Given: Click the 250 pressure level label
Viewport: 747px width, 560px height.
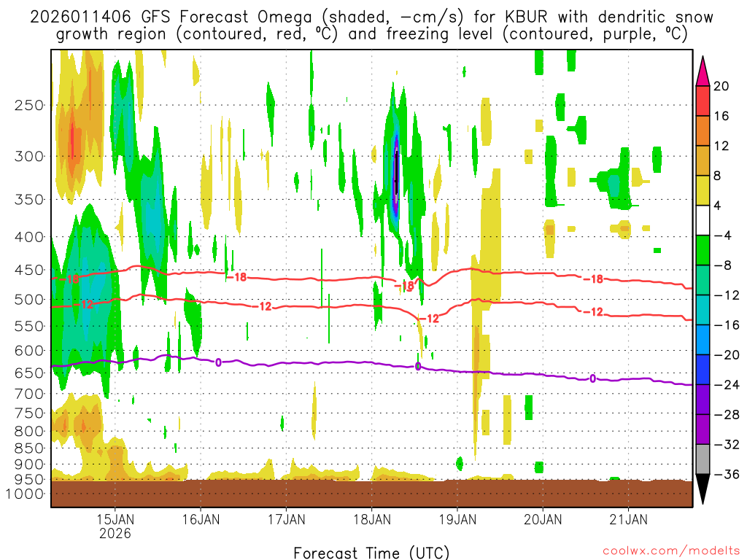Looking at the screenshot, I should point(29,105).
